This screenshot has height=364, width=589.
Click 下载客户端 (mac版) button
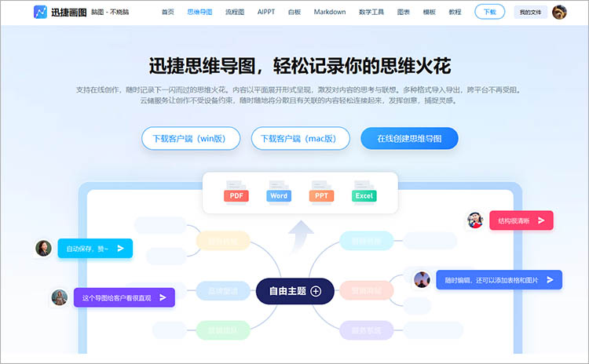(301, 139)
